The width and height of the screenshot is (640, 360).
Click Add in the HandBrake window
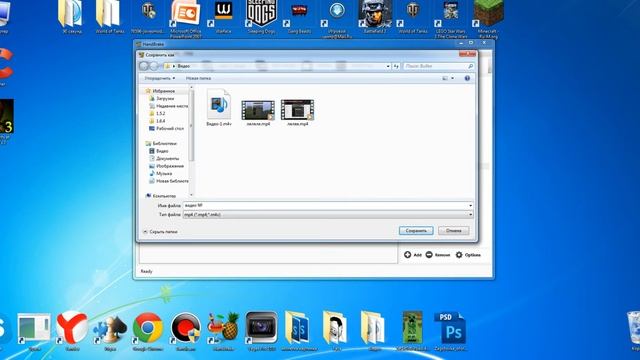[413, 255]
